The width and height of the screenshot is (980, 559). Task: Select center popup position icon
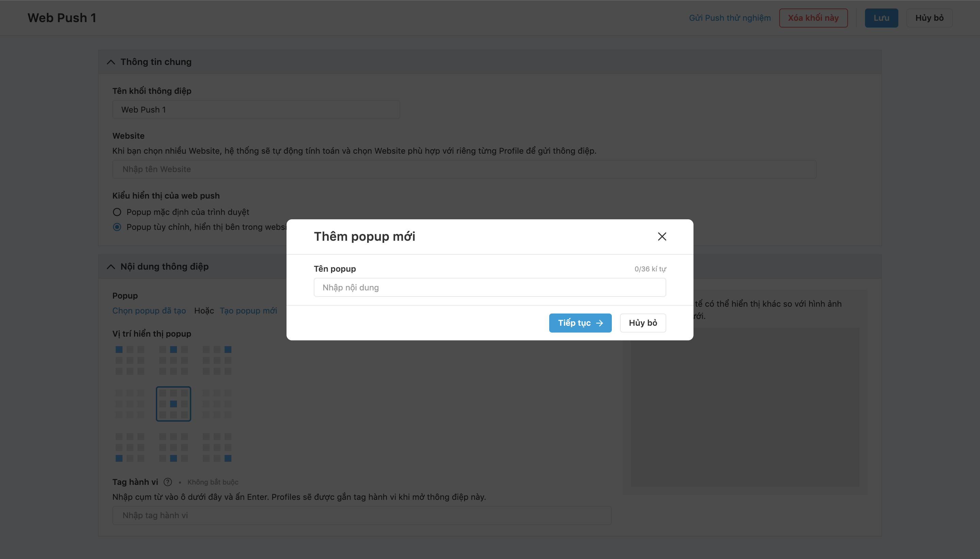click(x=173, y=404)
